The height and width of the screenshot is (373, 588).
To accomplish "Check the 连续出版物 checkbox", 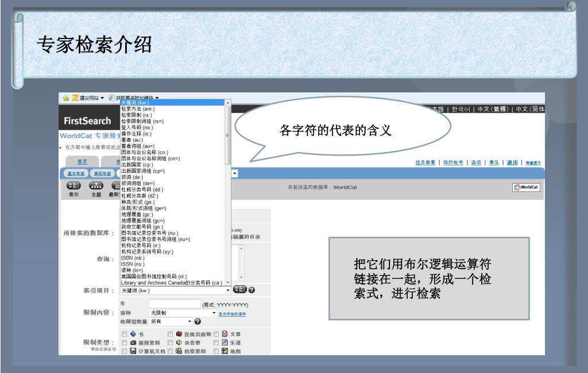I will click(170, 334).
